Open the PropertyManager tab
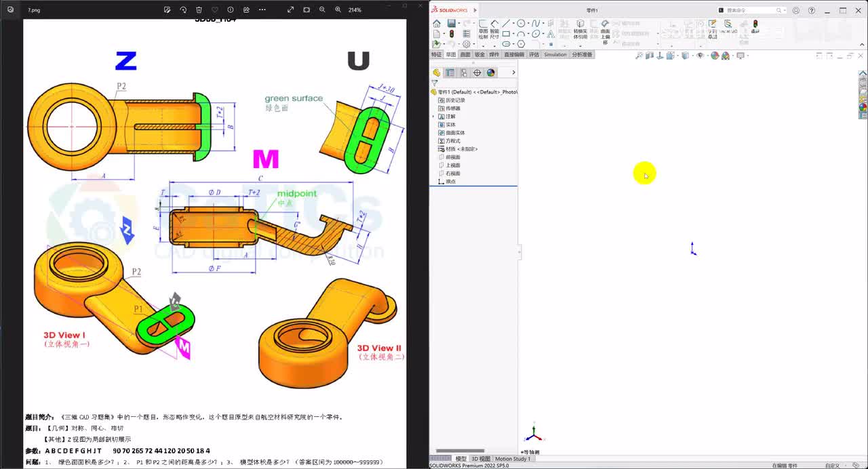 [x=450, y=73]
